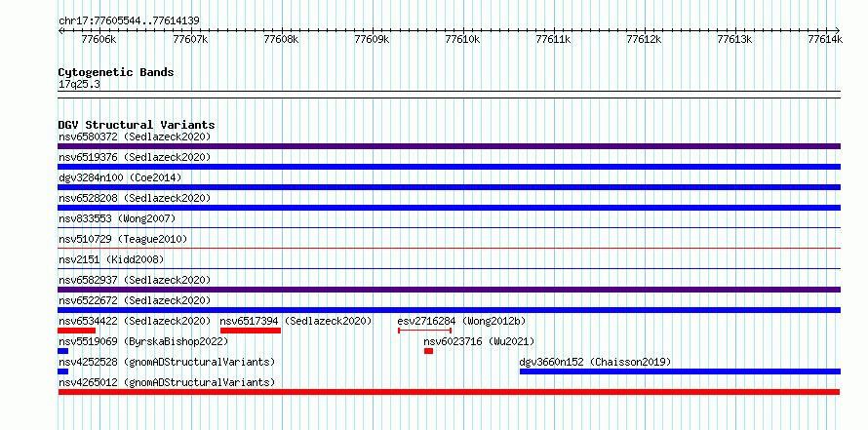Click the 77610k ruler tick label

(x=462, y=39)
